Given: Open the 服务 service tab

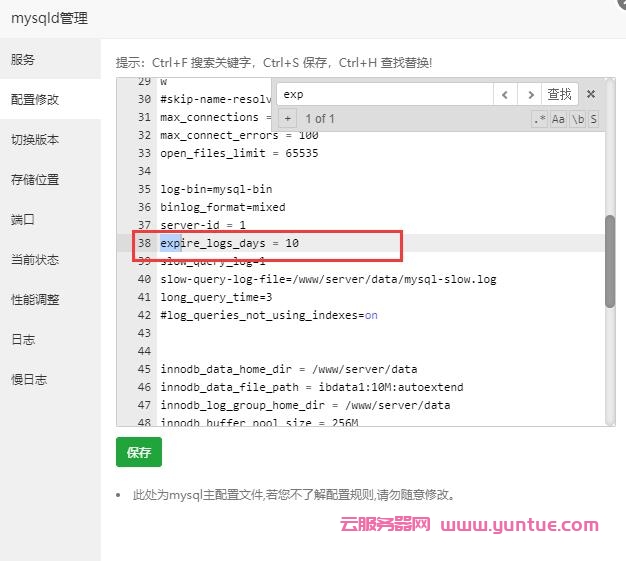Looking at the screenshot, I should point(23,60).
